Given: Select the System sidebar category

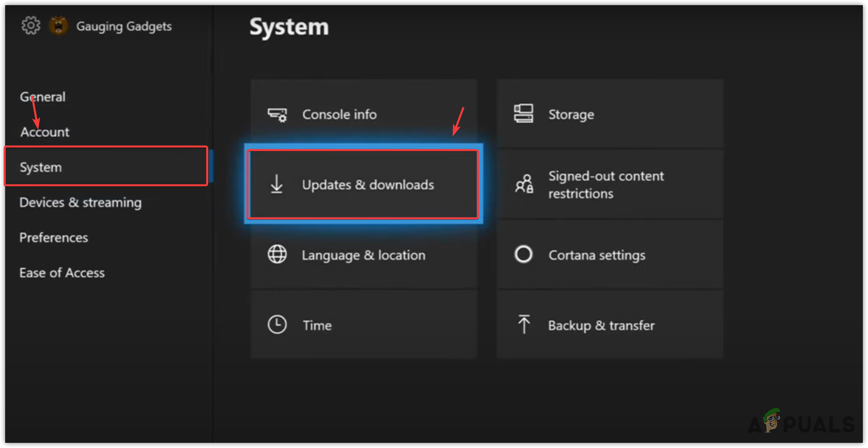Looking at the screenshot, I should [41, 167].
